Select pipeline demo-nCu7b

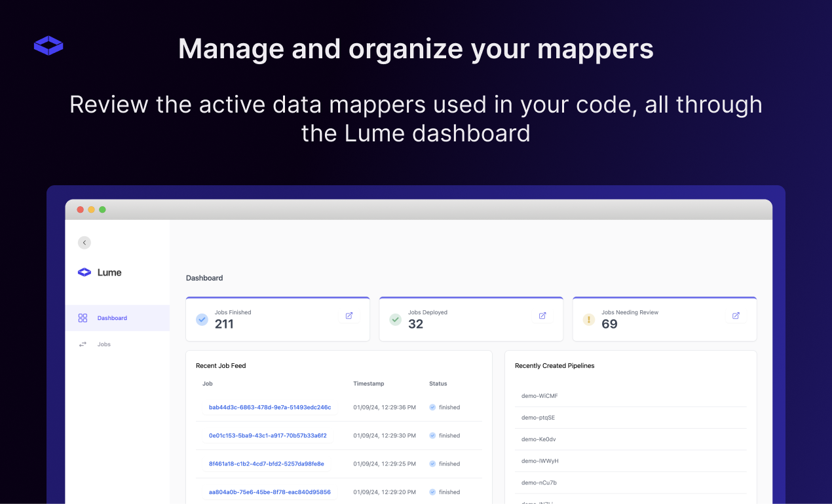[x=539, y=482]
